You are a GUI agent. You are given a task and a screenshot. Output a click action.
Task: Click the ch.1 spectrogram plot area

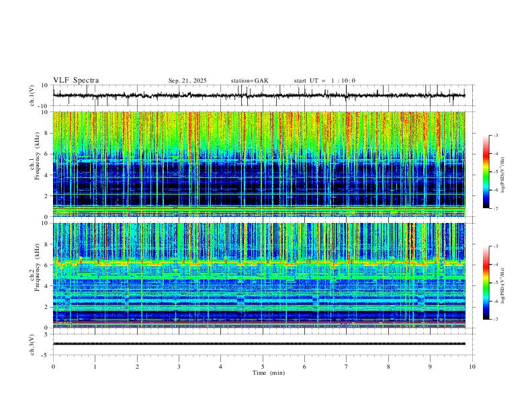point(259,164)
